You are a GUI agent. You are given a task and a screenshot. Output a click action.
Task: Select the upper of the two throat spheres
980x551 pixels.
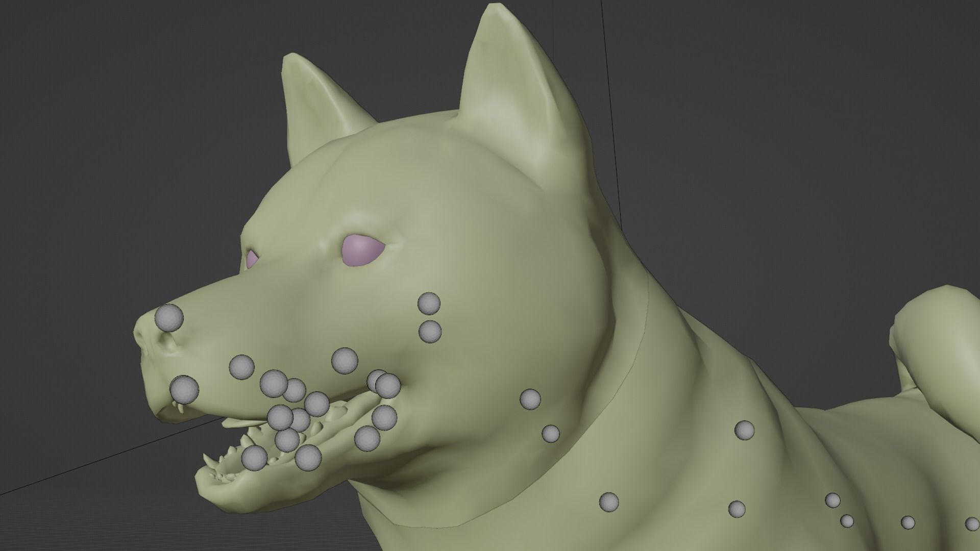530,399
